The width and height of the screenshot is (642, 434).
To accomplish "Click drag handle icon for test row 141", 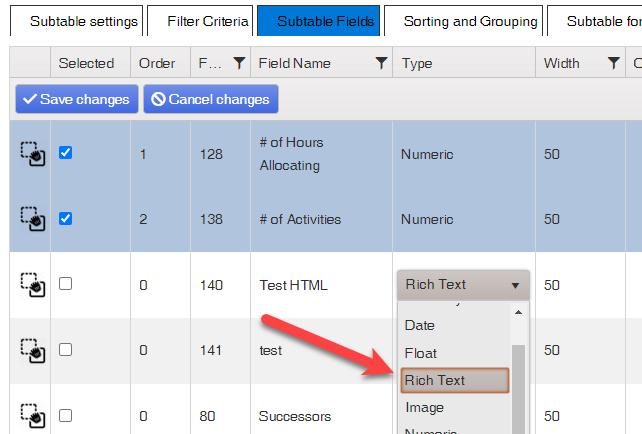I will click(x=33, y=350).
